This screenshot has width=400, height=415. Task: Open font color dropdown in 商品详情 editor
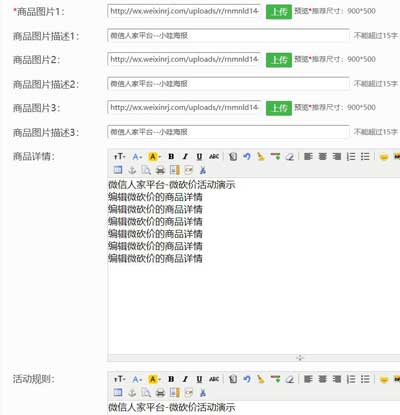click(x=137, y=156)
